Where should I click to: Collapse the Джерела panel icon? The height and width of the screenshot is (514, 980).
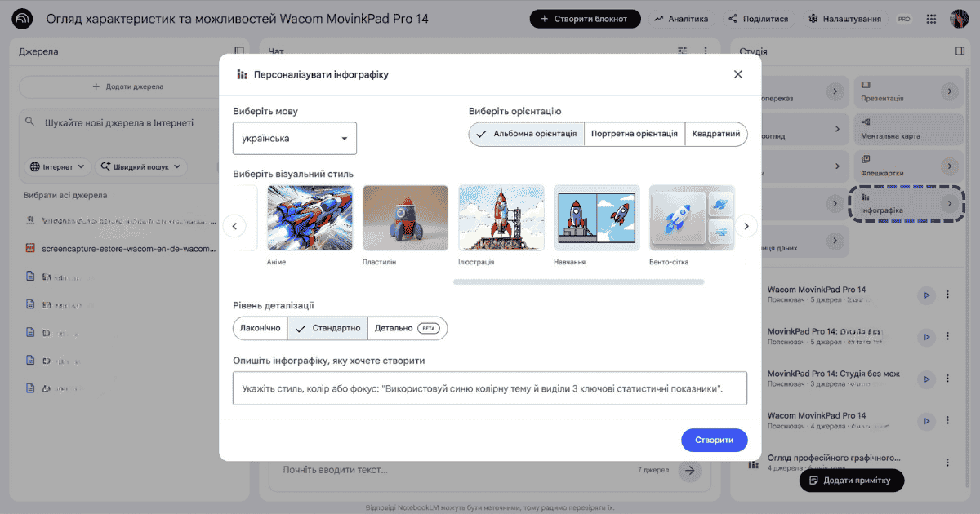pos(239,51)
